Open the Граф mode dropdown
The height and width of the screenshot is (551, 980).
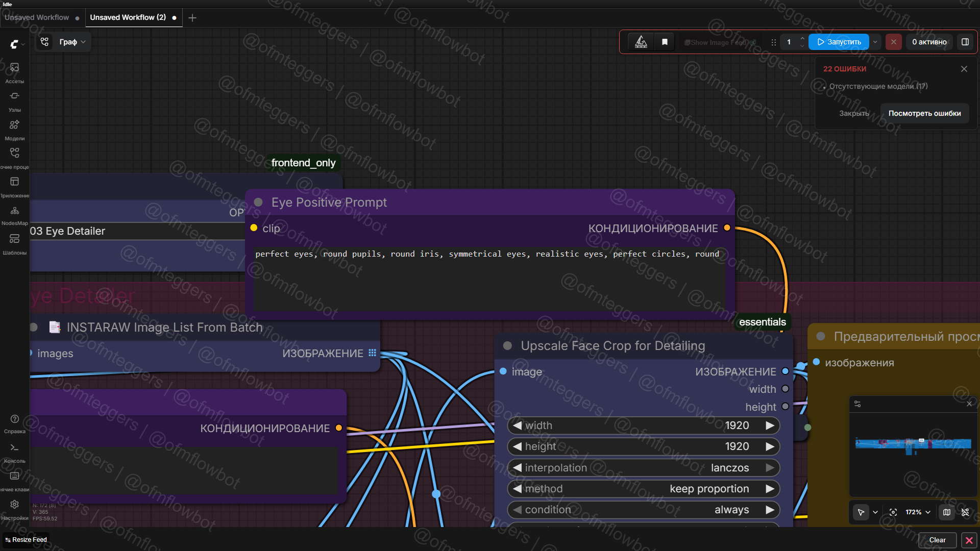(x=72, y=42)
